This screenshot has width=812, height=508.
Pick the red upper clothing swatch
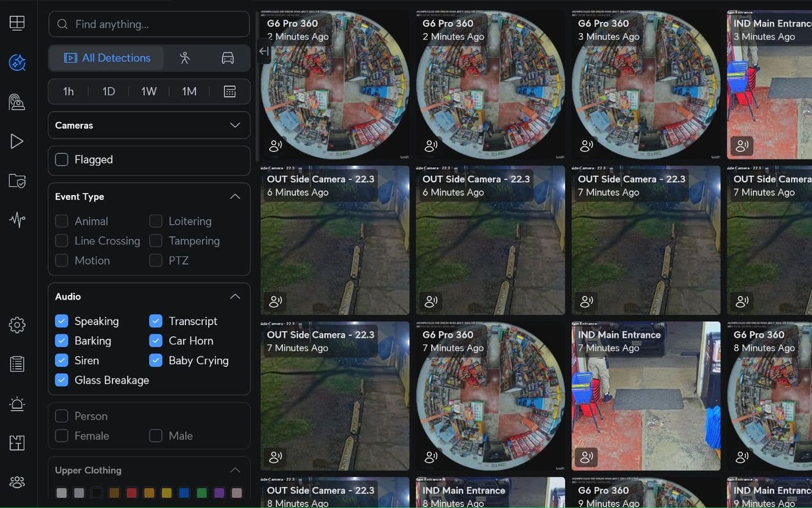click(x=132, y=493)
